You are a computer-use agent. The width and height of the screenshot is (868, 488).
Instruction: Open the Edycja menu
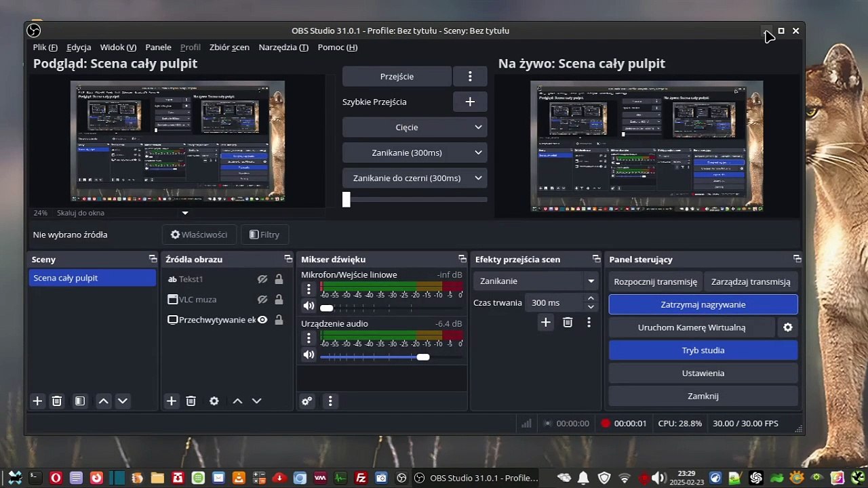click(79, 47)
